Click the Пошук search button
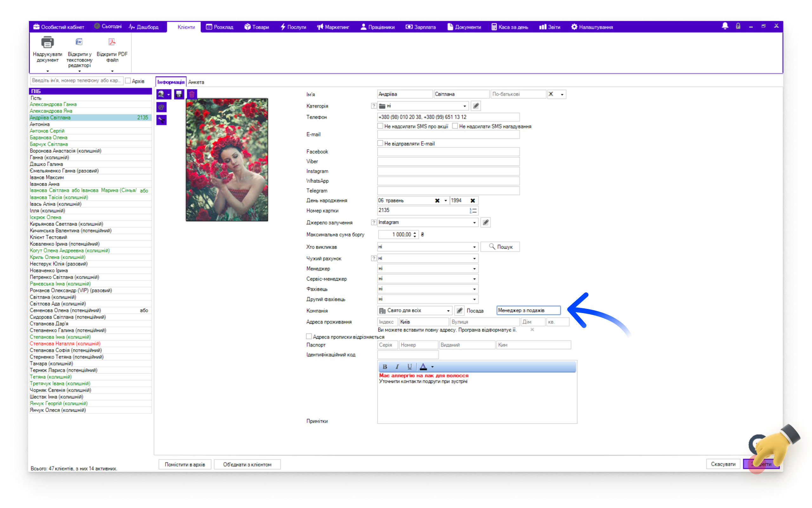812x508 pixels. [x=500, y=247]
